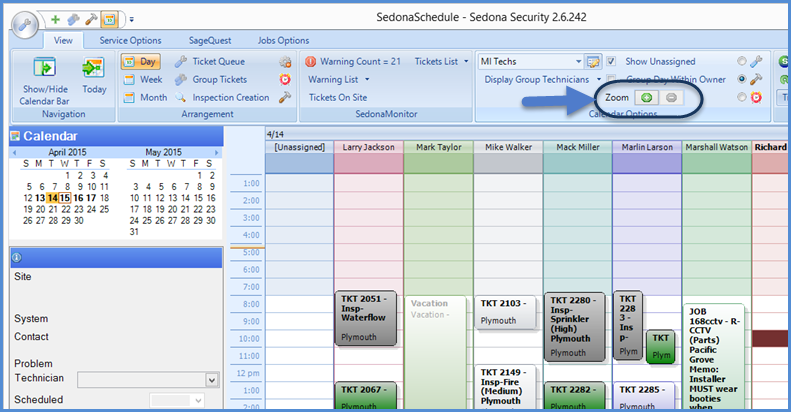Click the double-wrench quick-access toolbar icon
The image size is (791, 412).
point(73,20)
